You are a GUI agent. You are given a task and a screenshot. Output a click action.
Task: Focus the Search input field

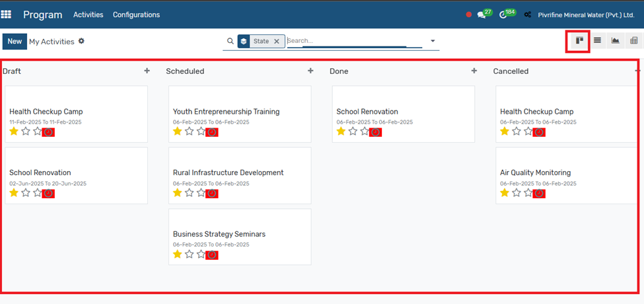(x=355, y=41)
